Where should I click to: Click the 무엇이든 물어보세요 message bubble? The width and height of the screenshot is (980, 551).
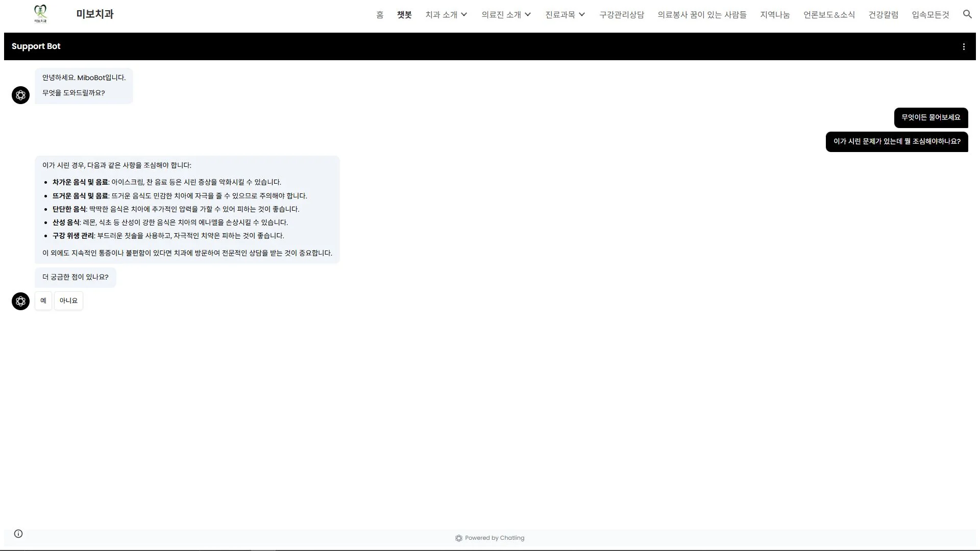pos(930,118)
